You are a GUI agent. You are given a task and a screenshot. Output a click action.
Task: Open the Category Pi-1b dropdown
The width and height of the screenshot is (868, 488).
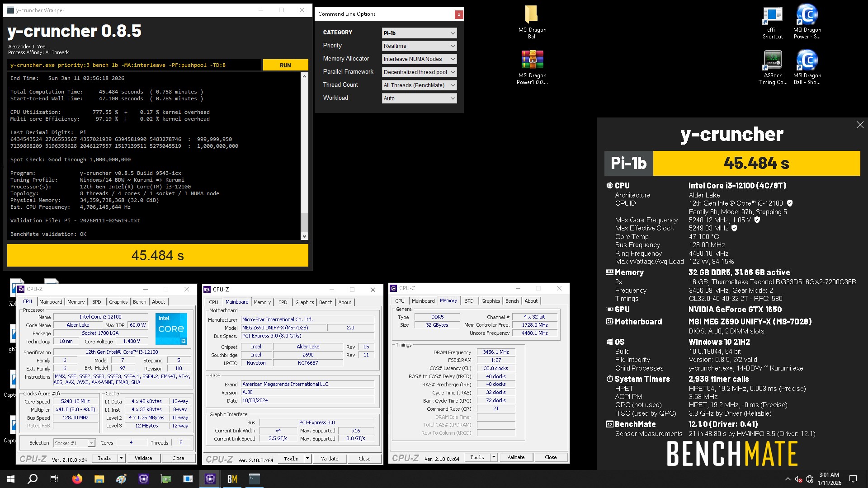pos(419,33)
